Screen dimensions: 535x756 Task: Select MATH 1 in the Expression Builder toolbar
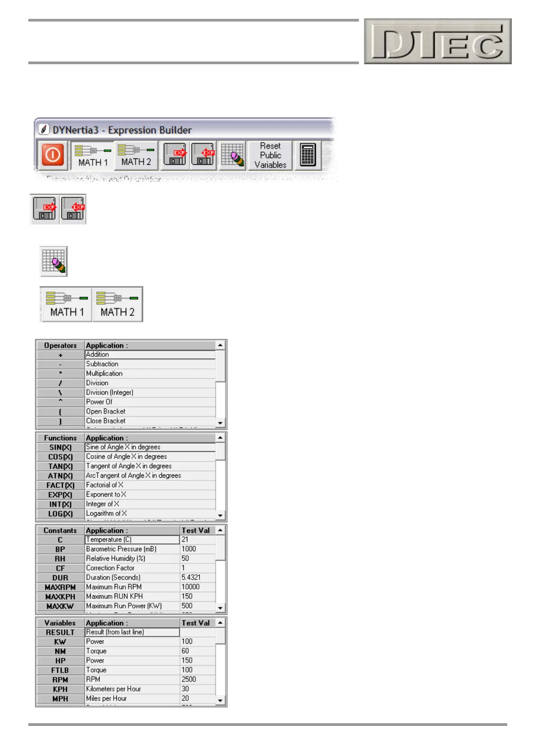tap(93, 155)
